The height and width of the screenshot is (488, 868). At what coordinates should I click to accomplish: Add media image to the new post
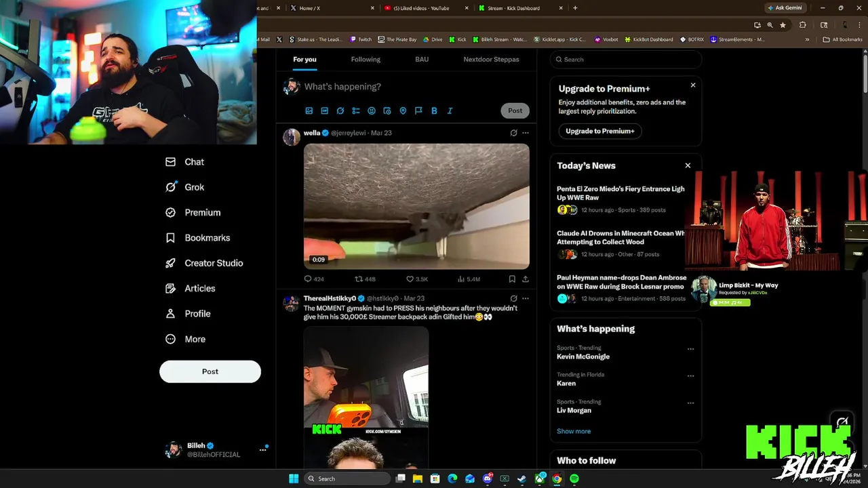click(309, 110)
